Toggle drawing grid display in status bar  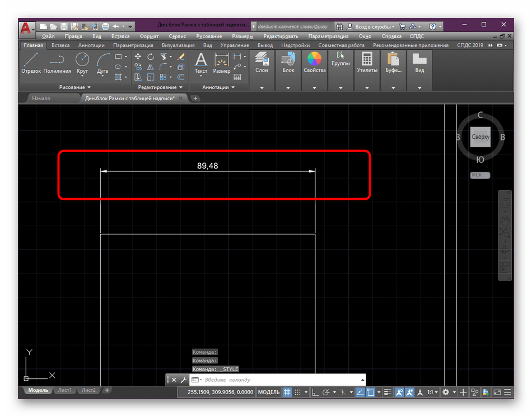pos(287,392)
